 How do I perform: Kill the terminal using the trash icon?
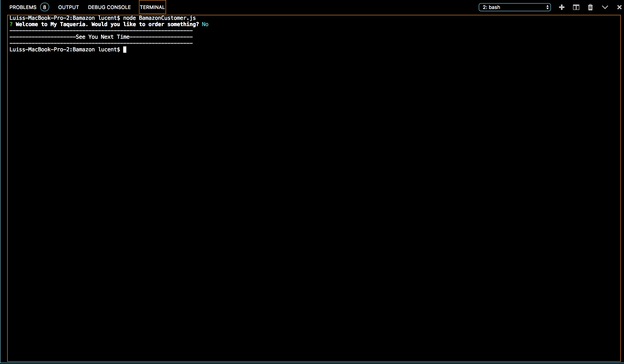[x=590, y=7]
